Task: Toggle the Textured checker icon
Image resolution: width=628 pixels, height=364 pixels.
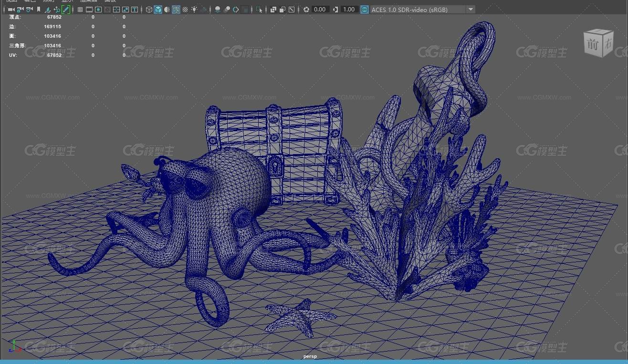Action: [x=185, y=10]
